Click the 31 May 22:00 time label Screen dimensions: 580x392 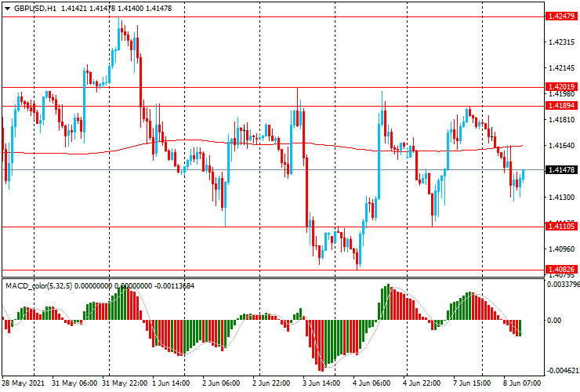pyautogui.click(x=125, y=385)
